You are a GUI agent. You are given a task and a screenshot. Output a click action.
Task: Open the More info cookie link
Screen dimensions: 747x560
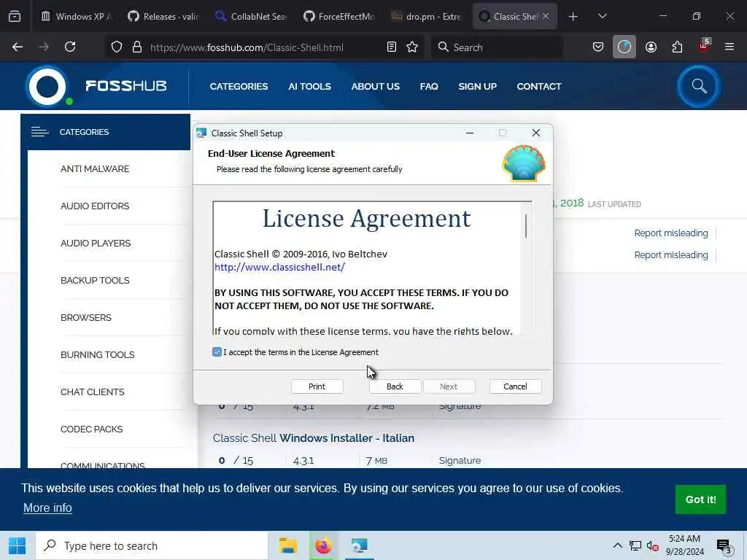coord(47,507)
